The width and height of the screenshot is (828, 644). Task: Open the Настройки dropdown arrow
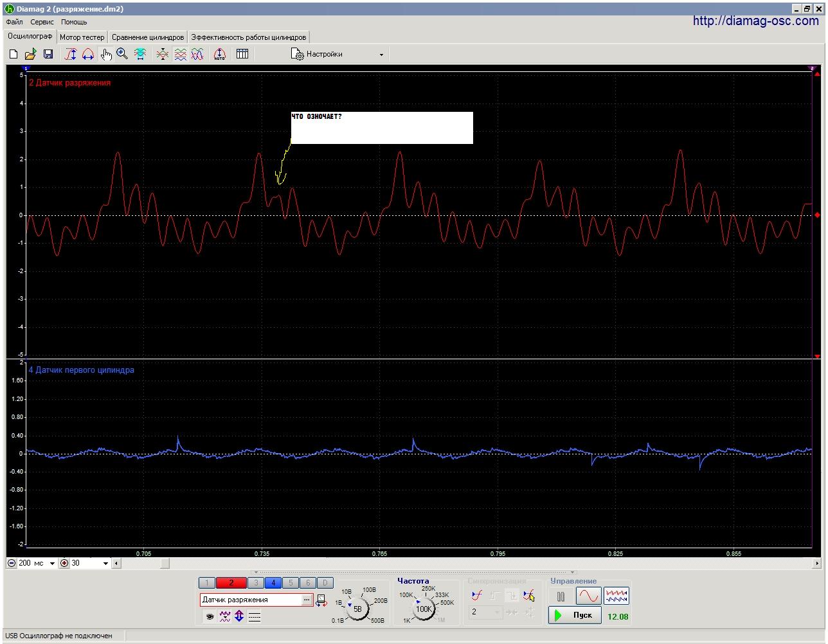coord(381,55)
